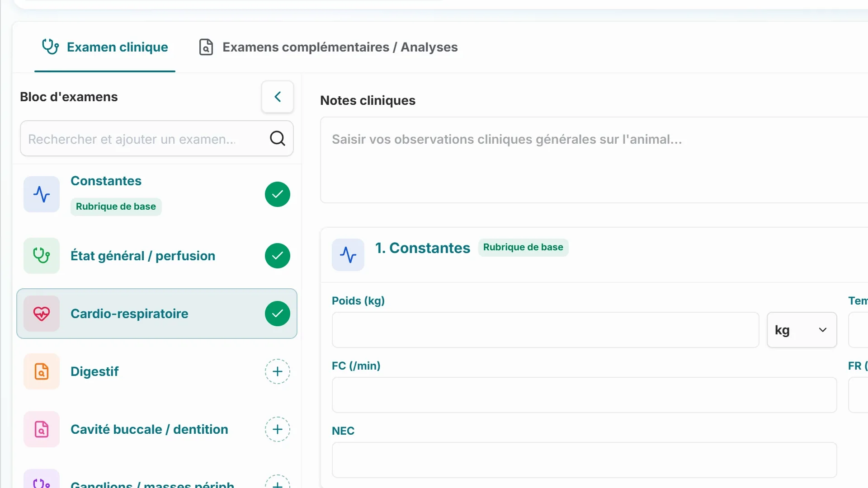Click the NEC input field
The image size is (868, 488).
point(585,460)
